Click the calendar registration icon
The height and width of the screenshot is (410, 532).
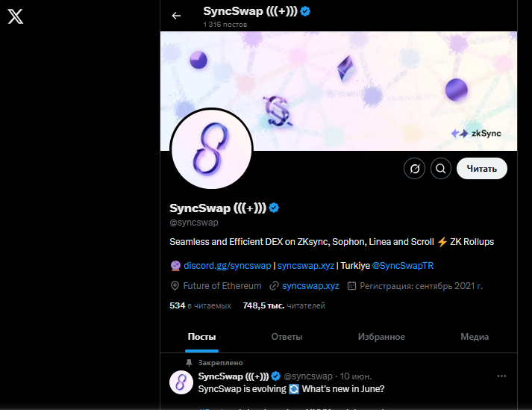(352, 286)
